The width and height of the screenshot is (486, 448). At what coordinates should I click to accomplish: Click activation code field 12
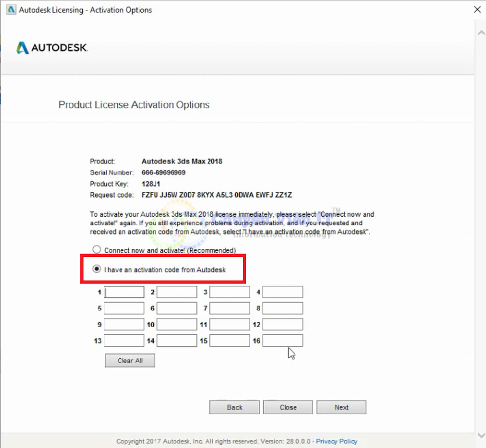coord(283,325)
